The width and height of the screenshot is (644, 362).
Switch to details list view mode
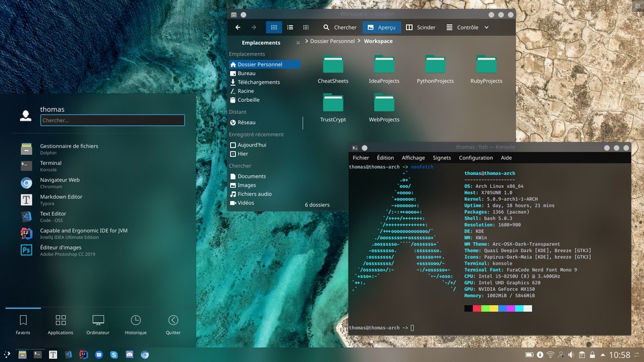pyautogui.click(x=290, y=27)
